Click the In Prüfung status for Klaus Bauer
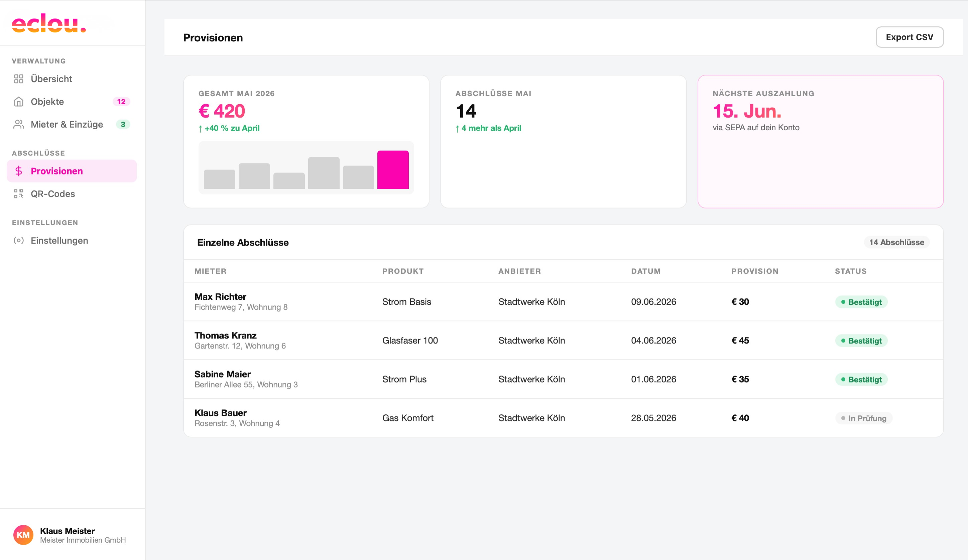The width and height of the screenshot is (968, 560). click(863, 418)
